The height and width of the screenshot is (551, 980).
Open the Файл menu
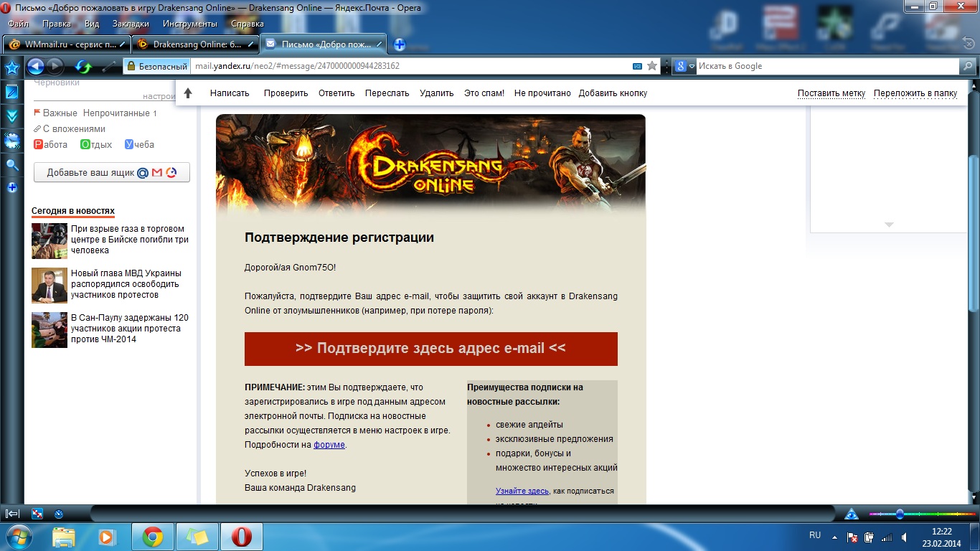point(18,24)
